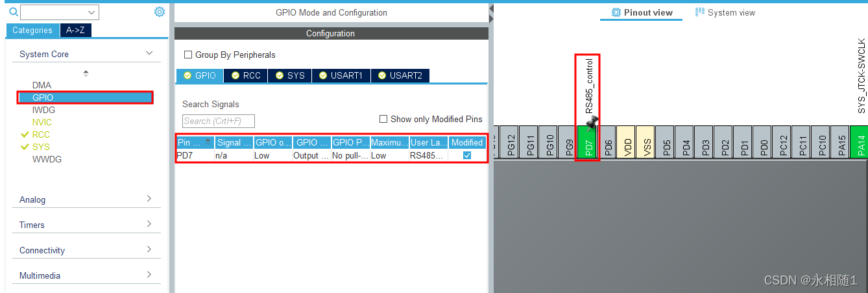Sort by the Maximum output speed header

pyautogui.click(x=389, y=142)
